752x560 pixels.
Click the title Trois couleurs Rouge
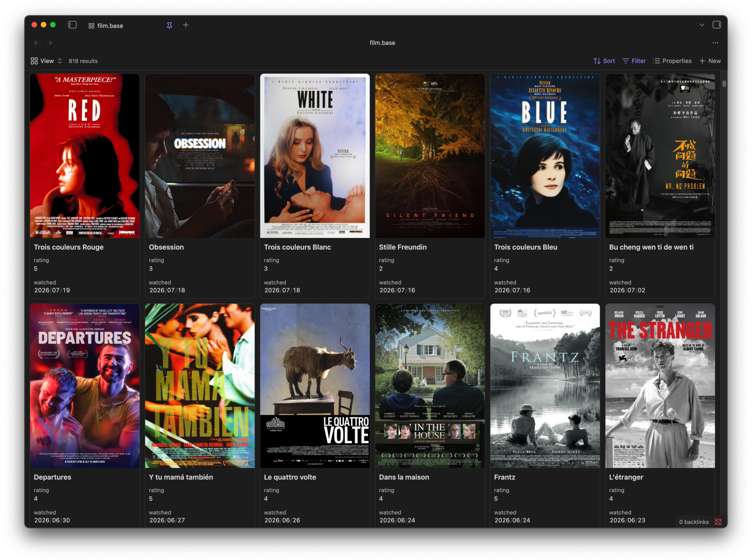(68, 247)
